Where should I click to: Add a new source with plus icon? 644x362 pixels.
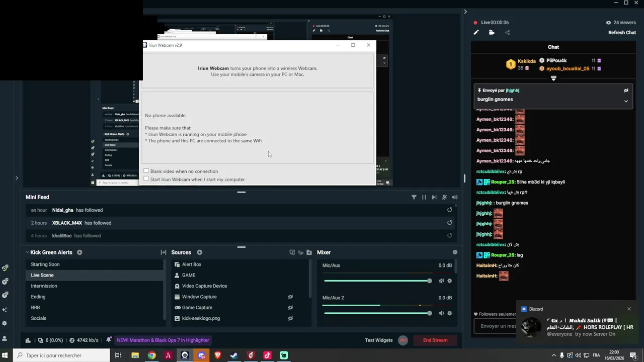pos(200,252)
